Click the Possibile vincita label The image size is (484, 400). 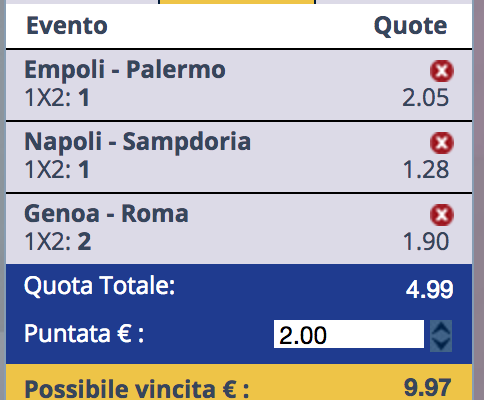pyautogui.click(x=137, y=389)
